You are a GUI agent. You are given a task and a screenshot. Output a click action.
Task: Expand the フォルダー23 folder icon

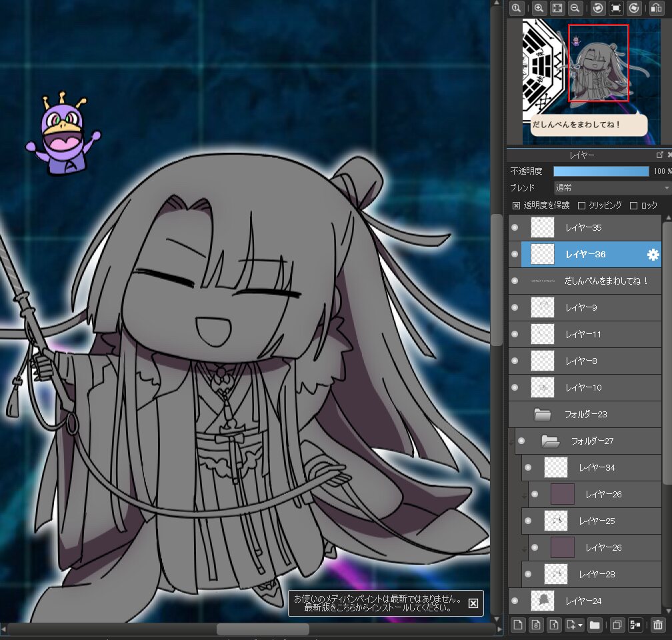point(543,414)
